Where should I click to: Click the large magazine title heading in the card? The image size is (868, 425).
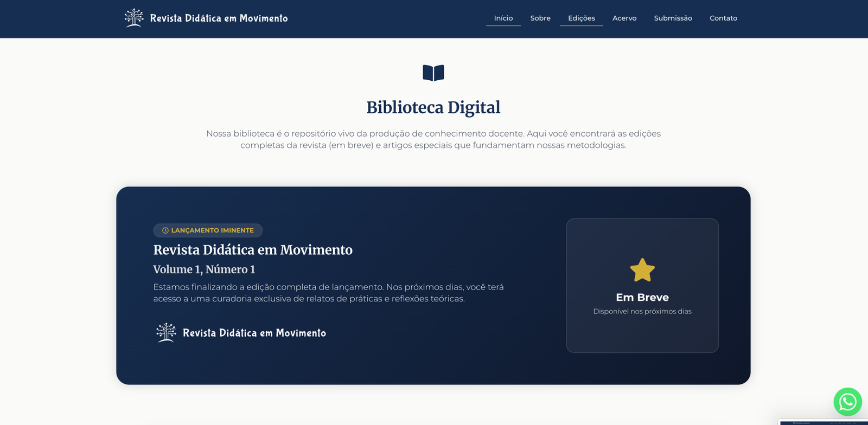click(253, 250)
